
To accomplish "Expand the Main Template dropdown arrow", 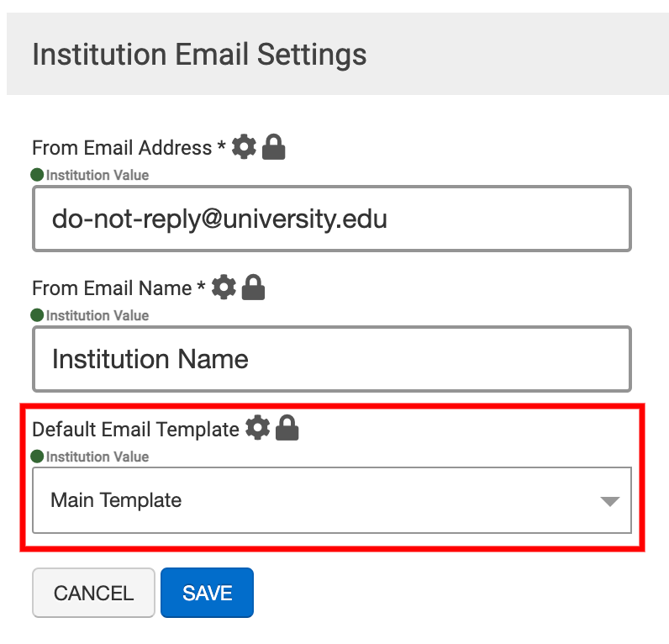I will tap(610, 501).
